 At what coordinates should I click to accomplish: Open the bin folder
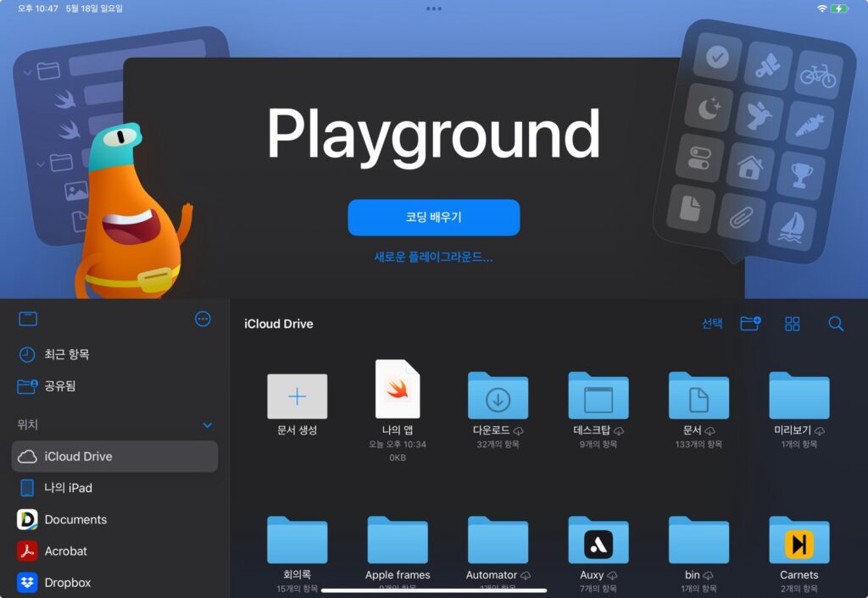698,540
